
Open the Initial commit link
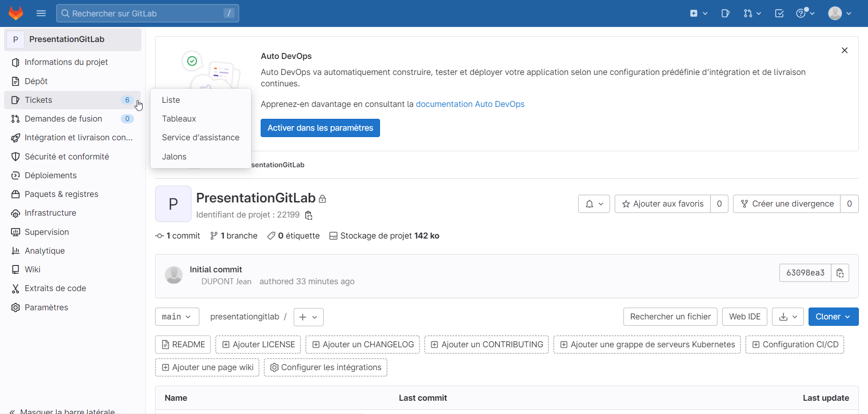point(216,270)
